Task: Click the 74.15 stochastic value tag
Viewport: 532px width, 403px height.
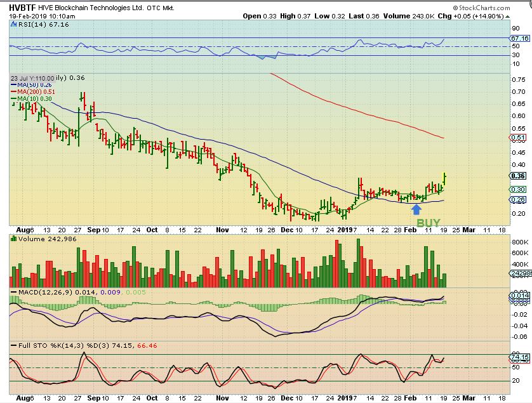Action: point(519,357)
